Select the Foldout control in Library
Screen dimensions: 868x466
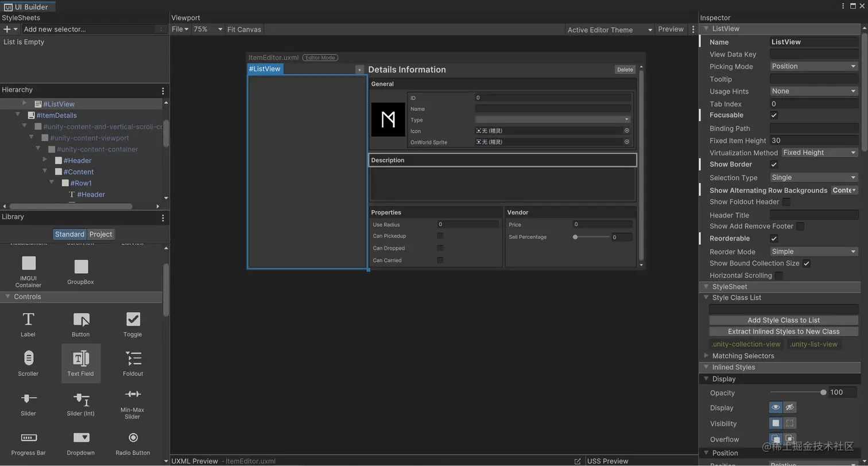133,364
